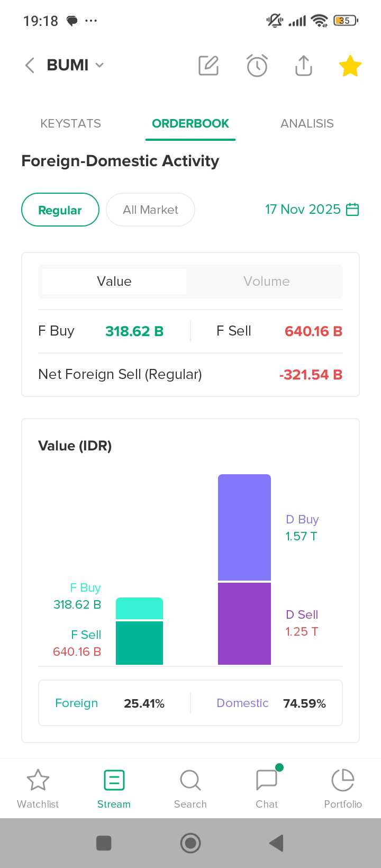Open Watchlist in bottom navigation

38,789
